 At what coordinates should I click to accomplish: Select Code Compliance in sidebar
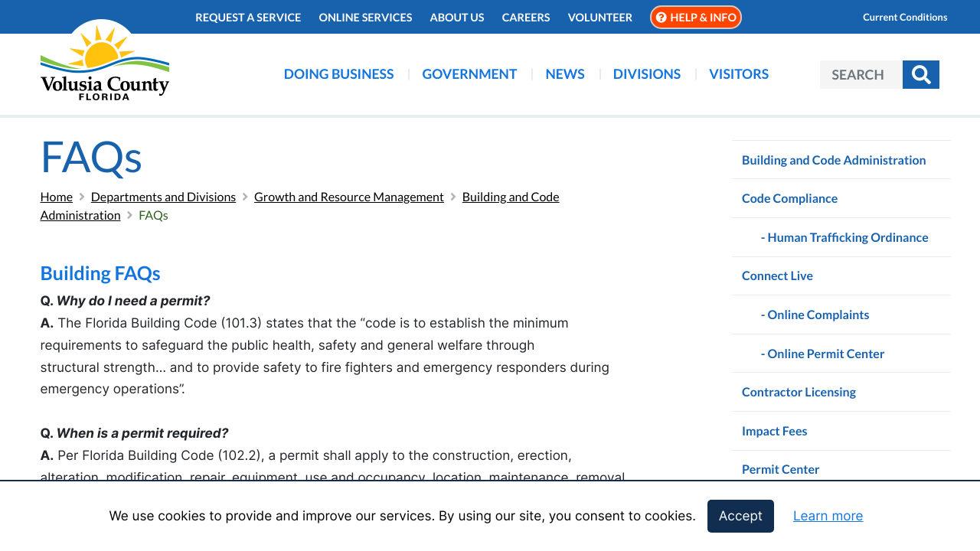789,198
